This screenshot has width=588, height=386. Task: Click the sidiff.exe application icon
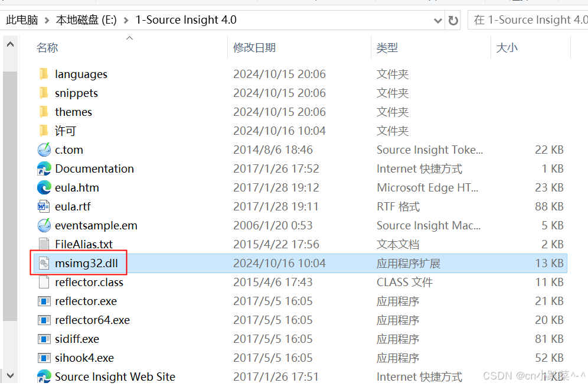[x=44, y=339]
